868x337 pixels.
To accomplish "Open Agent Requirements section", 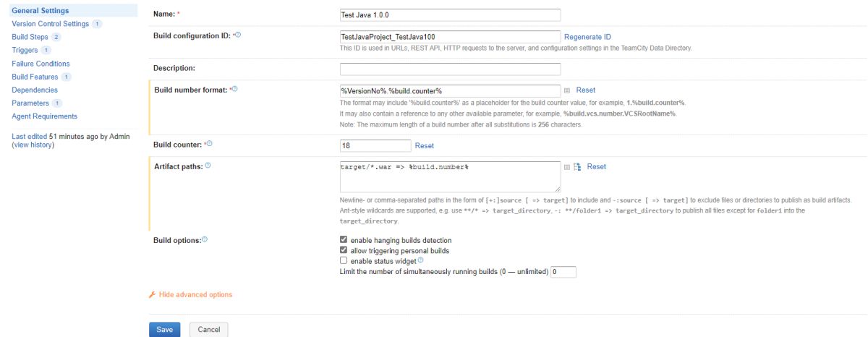I will pos(44,116).
